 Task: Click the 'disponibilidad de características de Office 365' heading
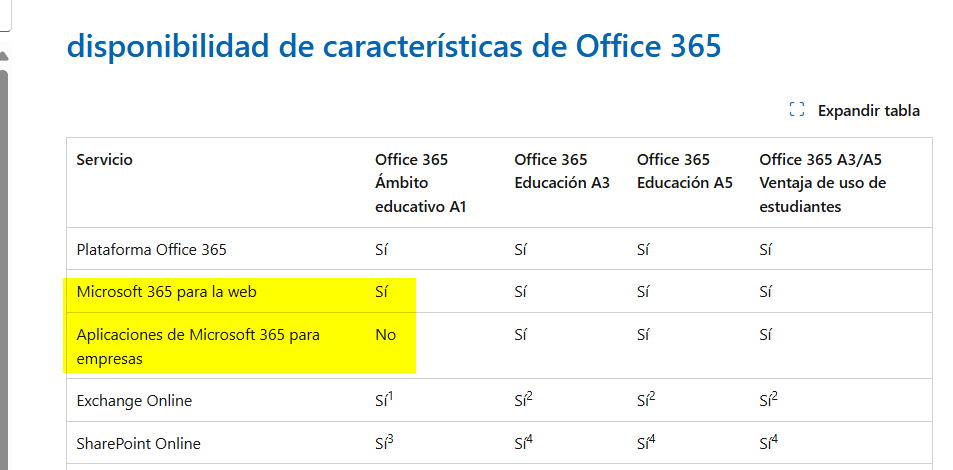point(393,46)
